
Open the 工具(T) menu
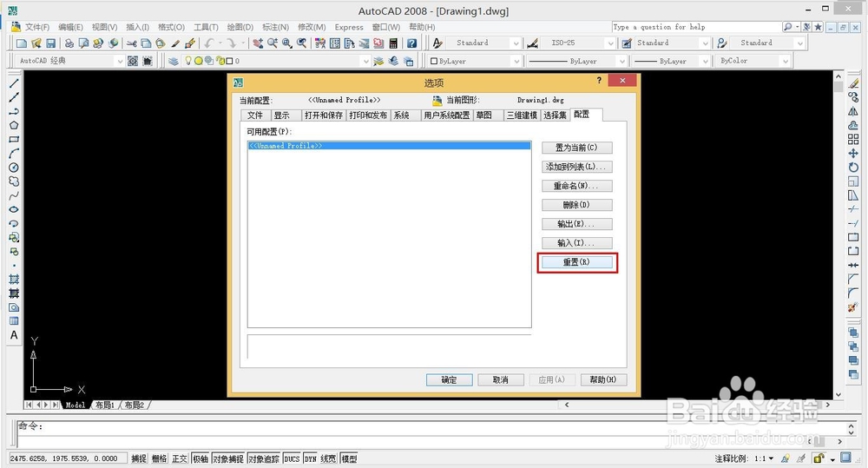pyautogui.click(x=206, y=27)
